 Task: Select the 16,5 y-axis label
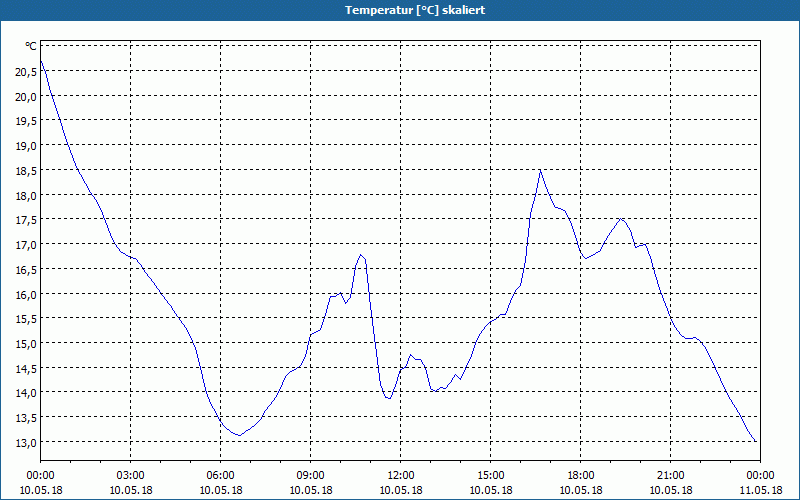click(x=26, y=270)
